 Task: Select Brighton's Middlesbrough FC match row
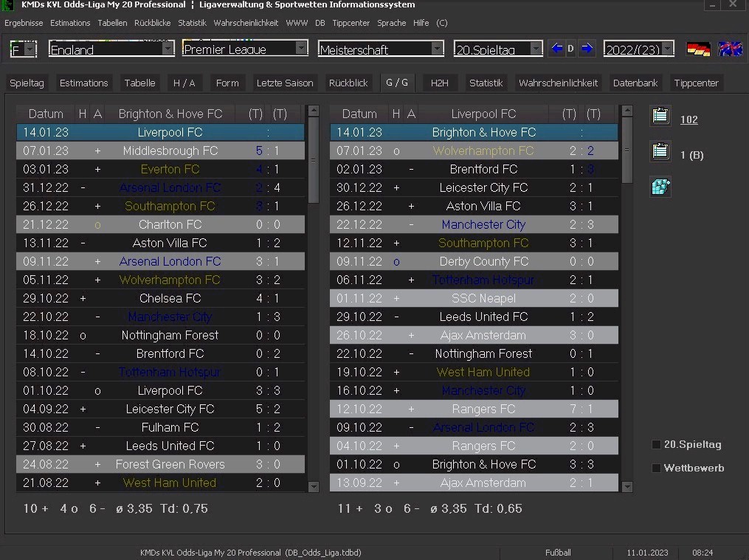pos(161,151)
